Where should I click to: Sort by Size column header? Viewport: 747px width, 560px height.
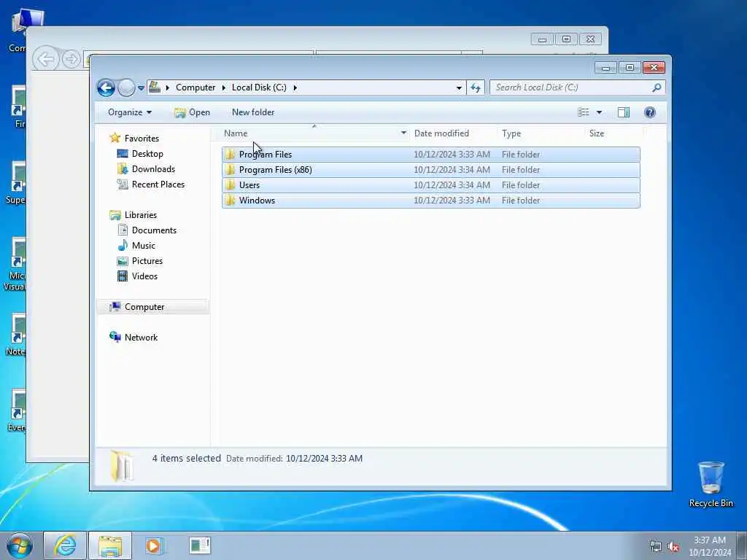click(597, 133)
